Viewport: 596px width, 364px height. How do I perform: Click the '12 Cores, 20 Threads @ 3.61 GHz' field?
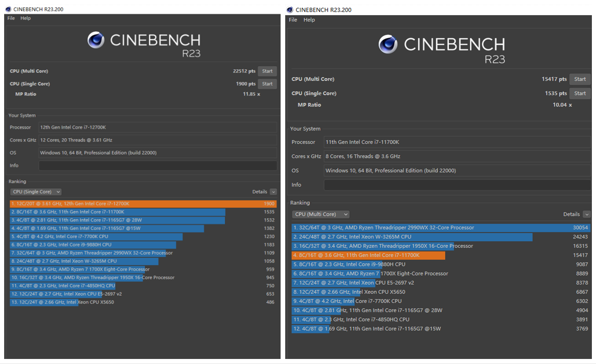pyautogui.click(x=157, y=140)
